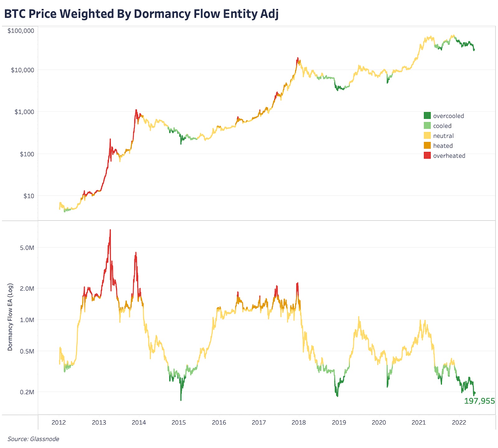Click the red overheated legend swatch

[427, 156]
